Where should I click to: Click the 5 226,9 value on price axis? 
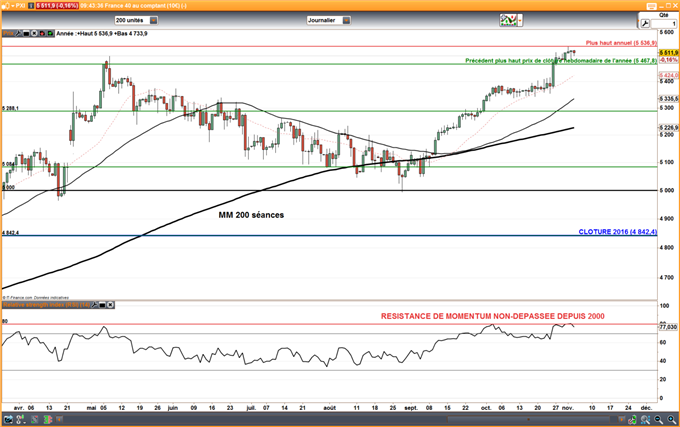click(669, 127)
